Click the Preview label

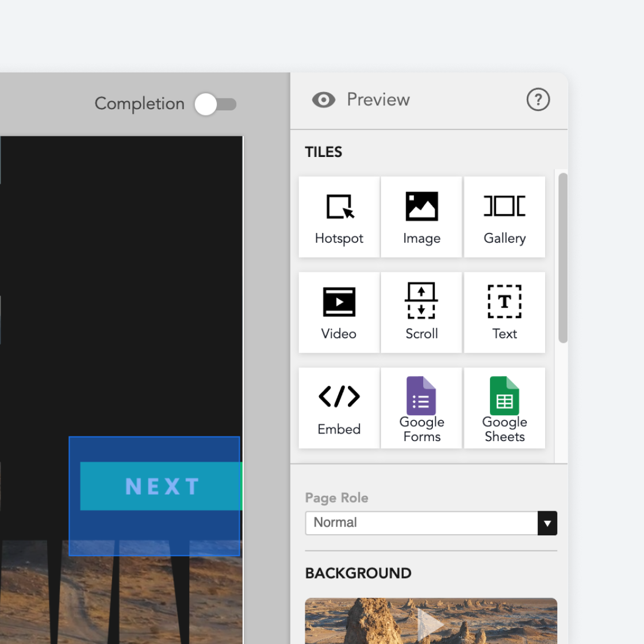pyautogui.click(x=378, y=100)
